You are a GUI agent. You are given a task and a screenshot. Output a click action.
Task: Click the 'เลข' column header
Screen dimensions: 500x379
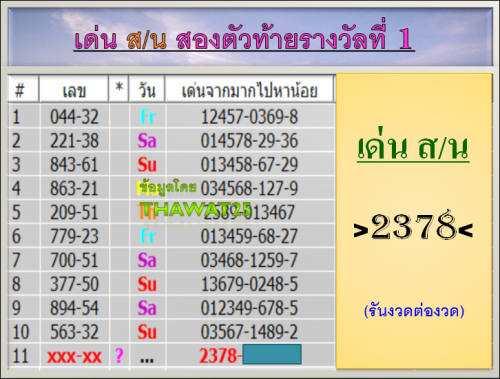(74, 89)
